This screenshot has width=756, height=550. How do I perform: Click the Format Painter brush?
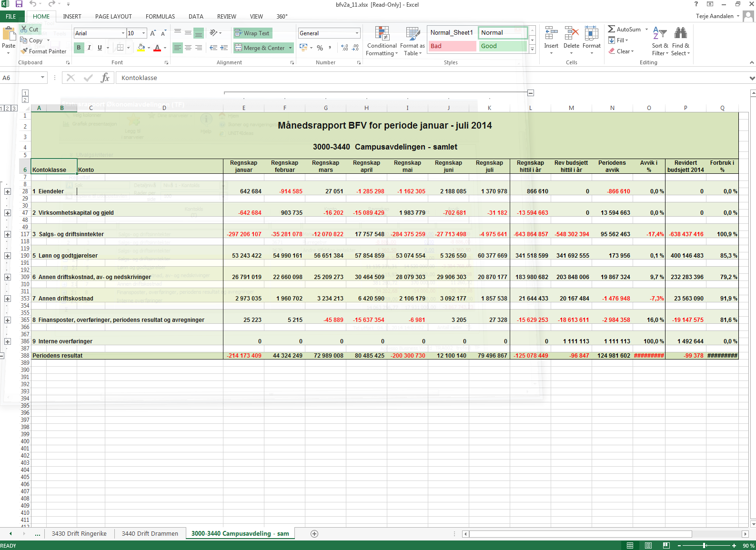coord(24,51)
